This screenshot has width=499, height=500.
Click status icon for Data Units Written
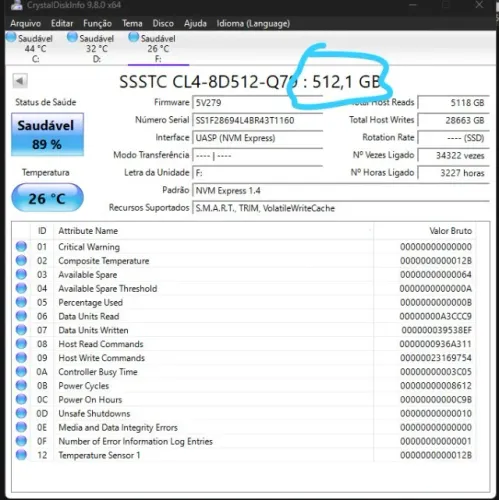(x=21, y=330)
